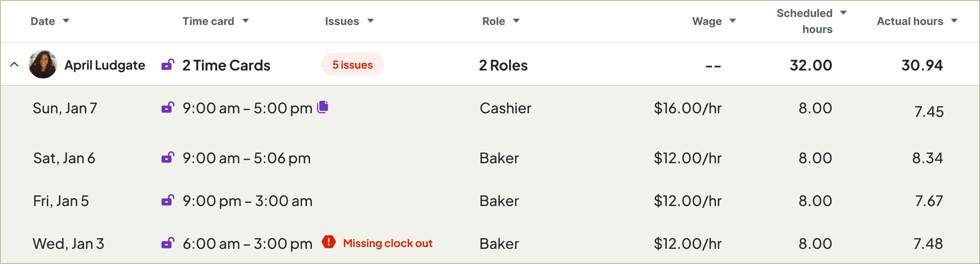Click the Missing clock out link
This screenshot has width=980, height=264.
pyautogui.click(x=387, y=243)
